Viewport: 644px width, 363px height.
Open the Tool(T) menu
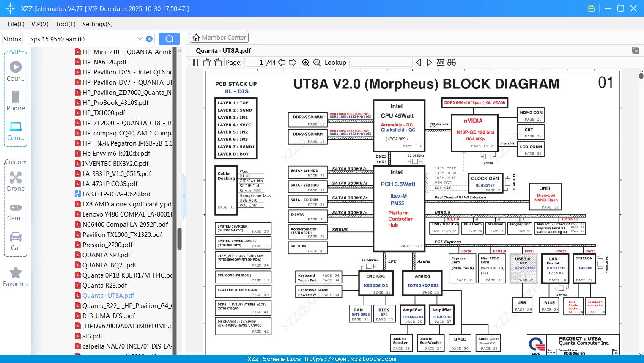(x=66, y=24)
